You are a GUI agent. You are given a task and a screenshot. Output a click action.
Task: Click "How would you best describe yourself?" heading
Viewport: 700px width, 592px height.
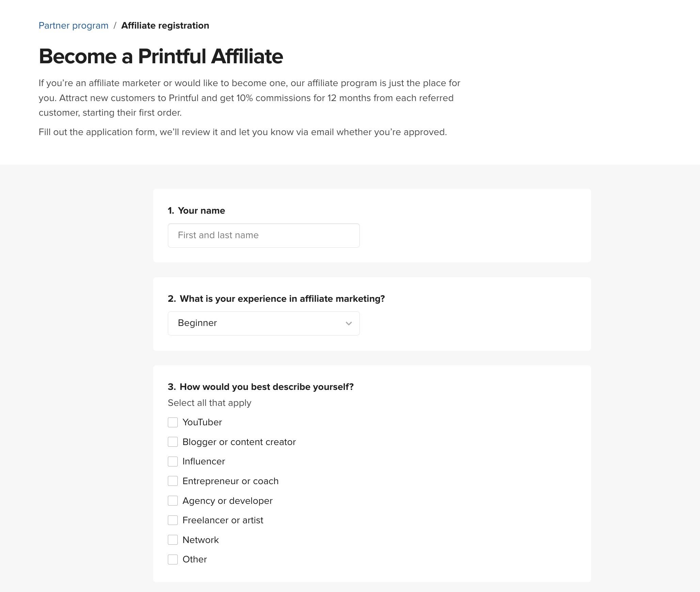click(x=266, y=387)
